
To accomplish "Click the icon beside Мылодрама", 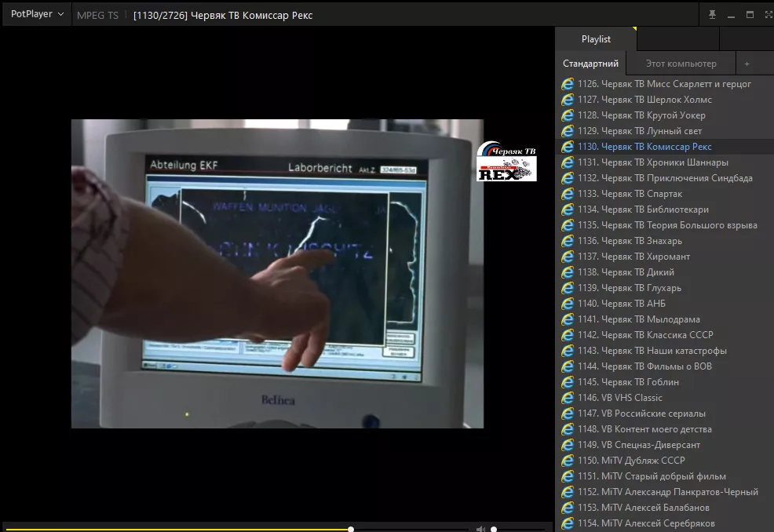I will tap(568, 319).
